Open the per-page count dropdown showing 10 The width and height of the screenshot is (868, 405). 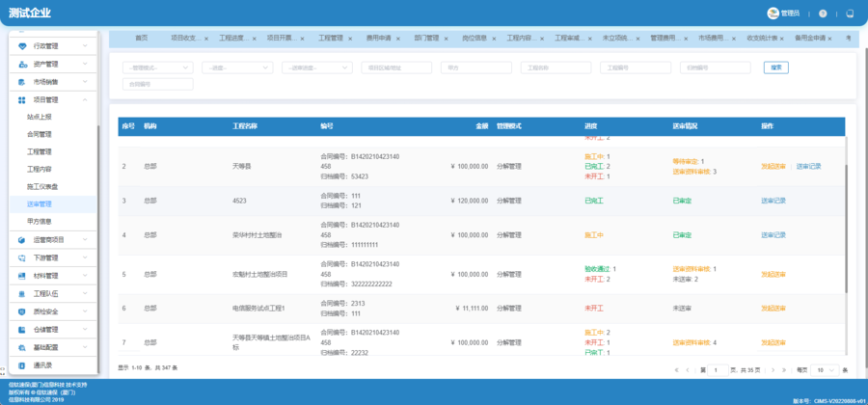[825, 370]
